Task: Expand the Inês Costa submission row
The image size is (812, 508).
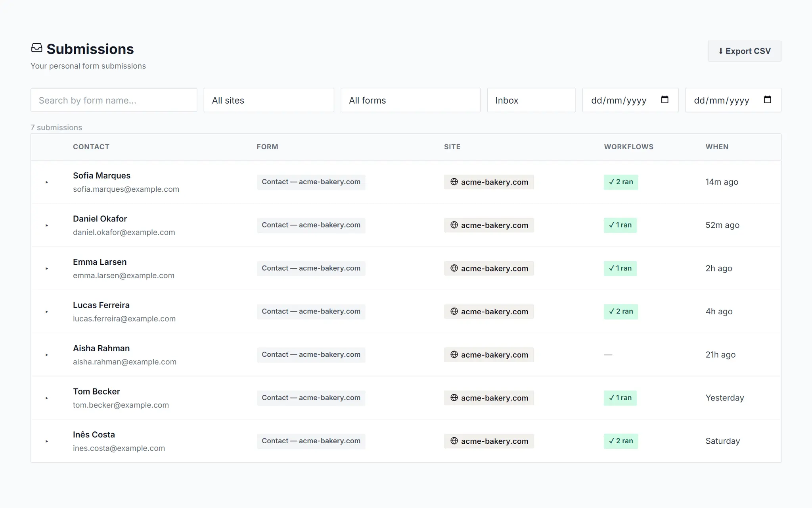Action: click(47, 441)
